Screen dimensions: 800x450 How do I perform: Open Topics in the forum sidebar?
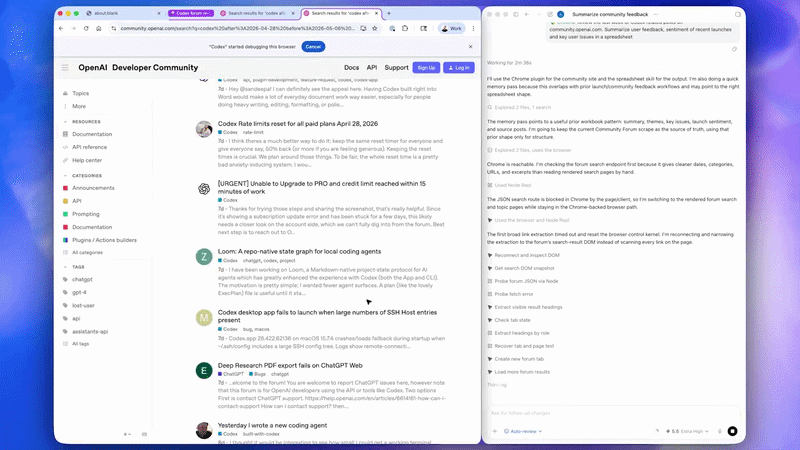(81, 93)
